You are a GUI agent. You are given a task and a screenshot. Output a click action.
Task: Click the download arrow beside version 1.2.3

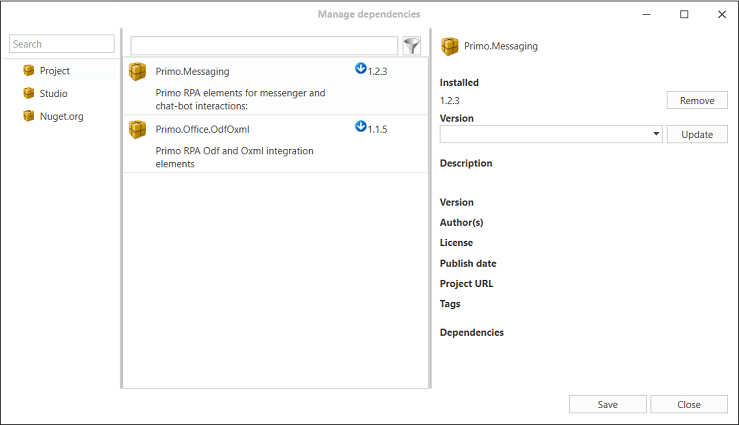coord(361,69)
